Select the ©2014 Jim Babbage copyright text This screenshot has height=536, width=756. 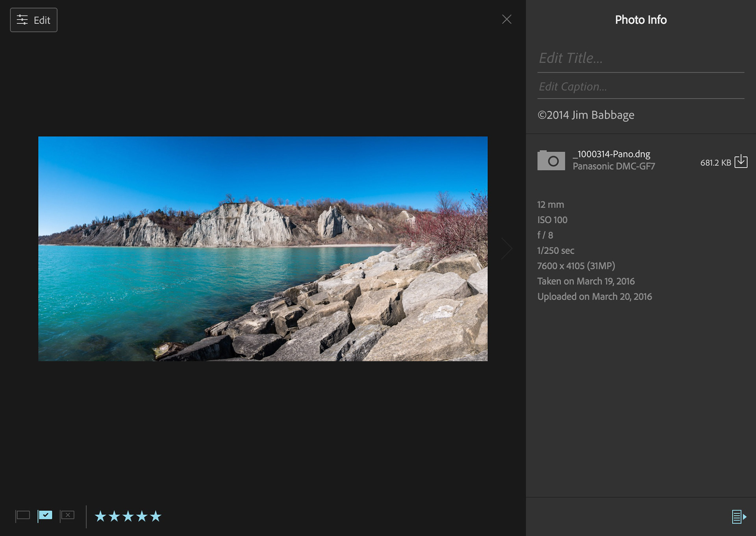(x=586, y=115)
